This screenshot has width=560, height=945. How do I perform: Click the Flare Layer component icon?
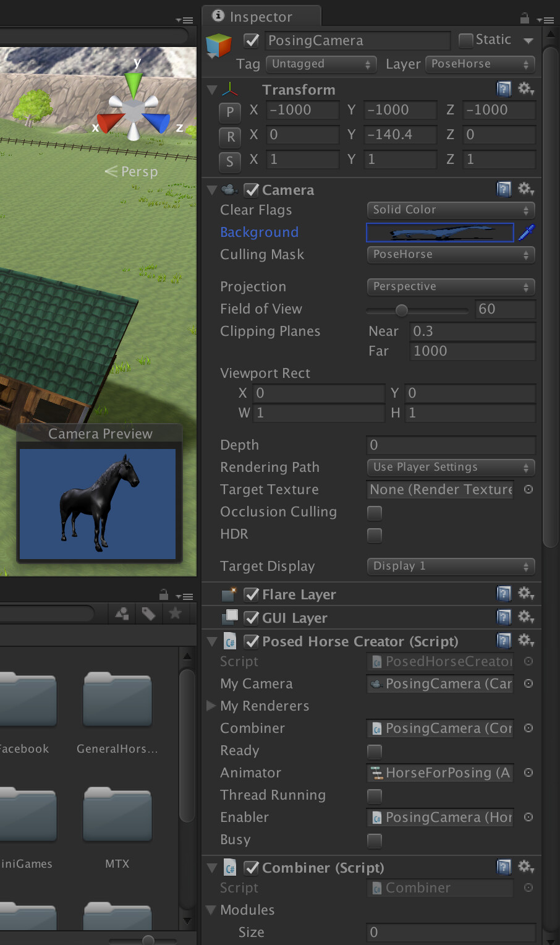click(x=229, y=594)
